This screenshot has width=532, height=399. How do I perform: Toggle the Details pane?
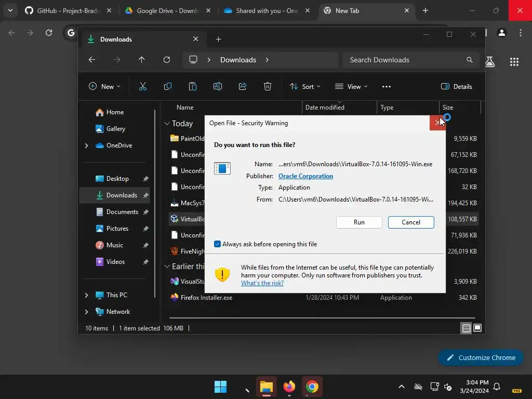click(456, 87)
